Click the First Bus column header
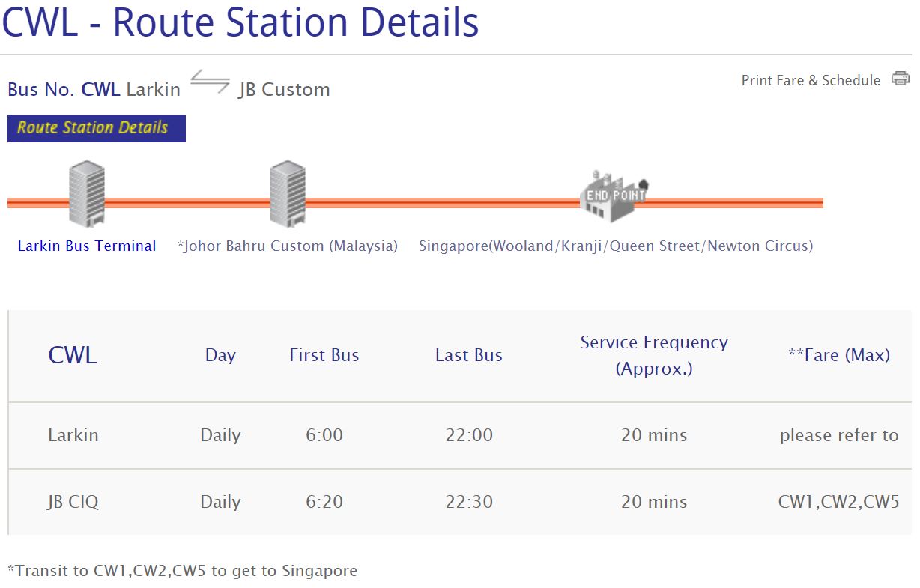 click(324, 355)
